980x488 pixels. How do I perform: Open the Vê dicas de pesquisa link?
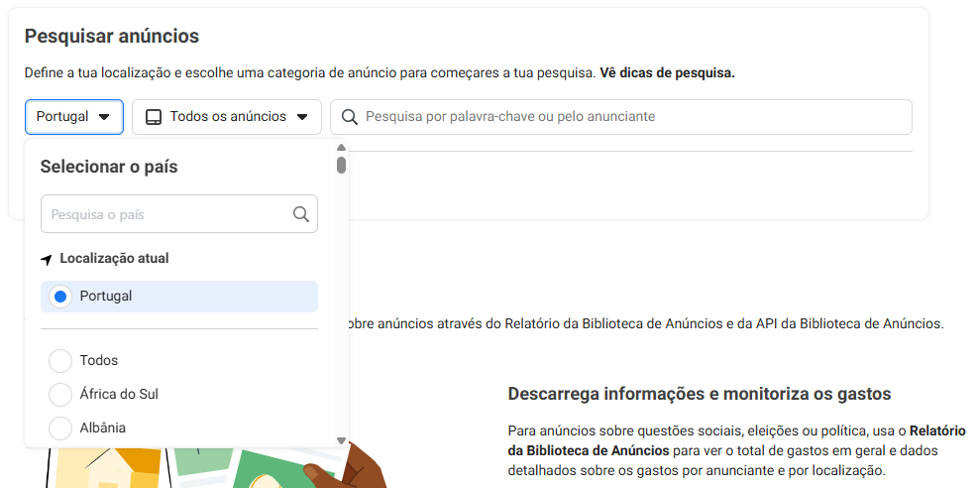click(x=668, y=73)
